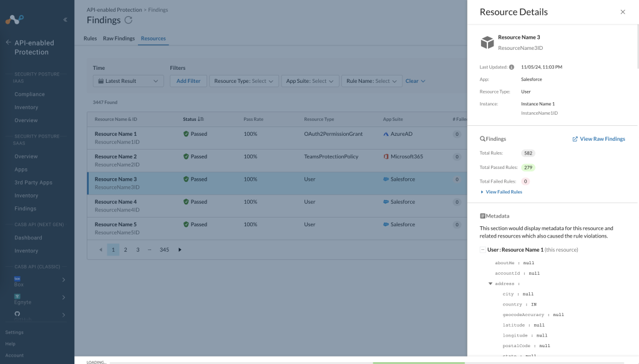The width and height of the screenshot is (639, 364).
Task: Open the Latest Result time dropdown
Action: click(x=129, y=81)
